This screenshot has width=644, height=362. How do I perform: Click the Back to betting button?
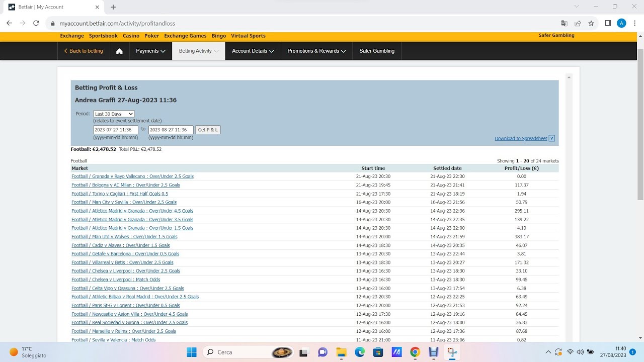click(x=84, y=51)
